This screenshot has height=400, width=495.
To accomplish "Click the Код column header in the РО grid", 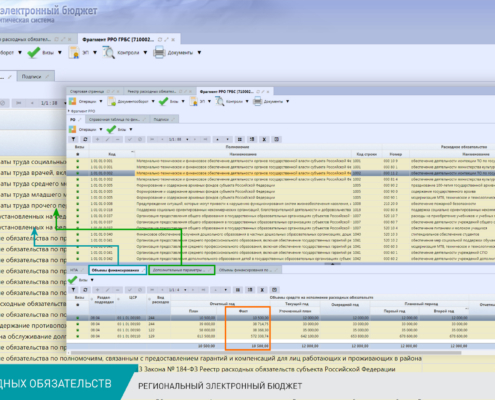I will [112, 154].
